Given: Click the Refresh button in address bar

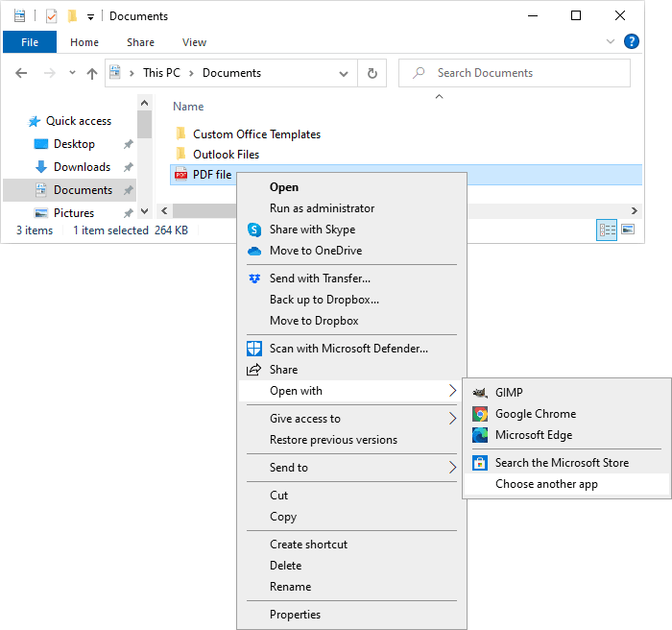Looking at the screenshot, I should click(372, 73).
